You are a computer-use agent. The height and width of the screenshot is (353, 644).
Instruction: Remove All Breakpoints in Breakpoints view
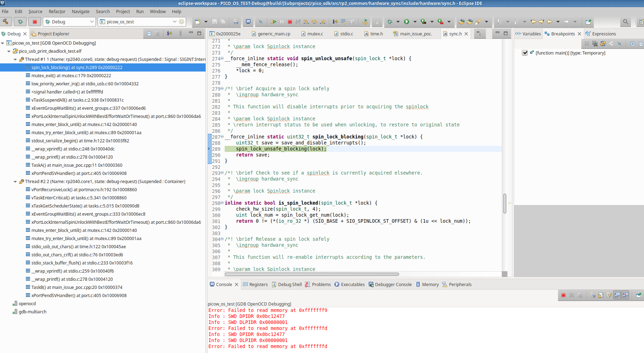pos(595,44)
